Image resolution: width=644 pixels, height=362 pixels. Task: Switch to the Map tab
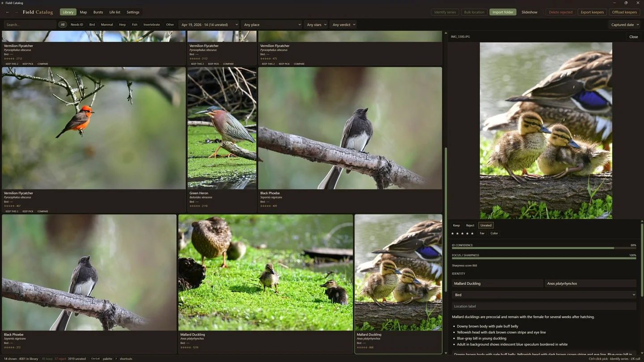click(x=83, y=12)
